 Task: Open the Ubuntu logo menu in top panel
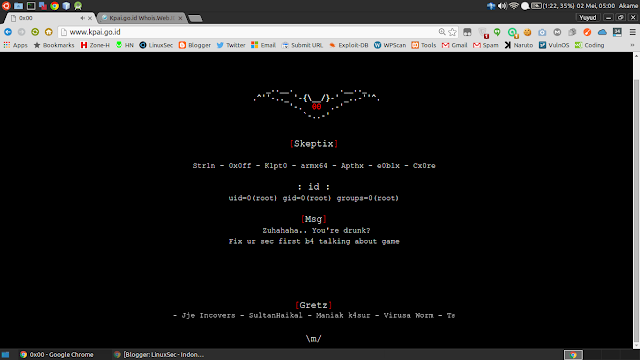point(6,6)
